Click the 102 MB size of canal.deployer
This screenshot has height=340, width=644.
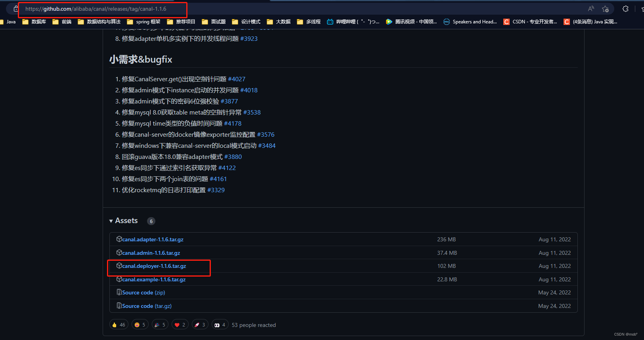coord(447,266)
